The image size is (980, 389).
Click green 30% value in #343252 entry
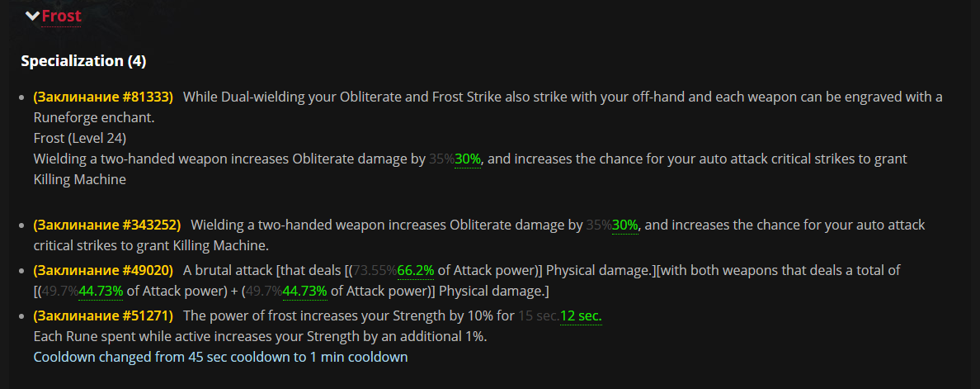point(625,225)
